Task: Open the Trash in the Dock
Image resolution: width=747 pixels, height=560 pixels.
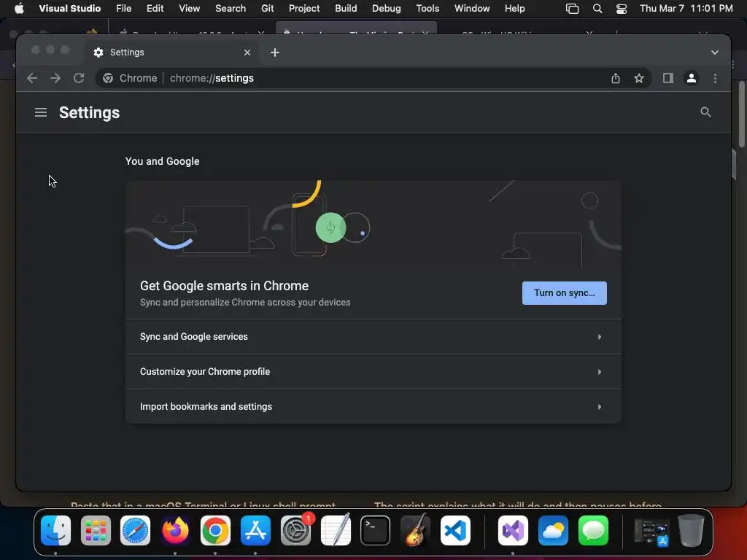Action: click(x=691, y=530)
